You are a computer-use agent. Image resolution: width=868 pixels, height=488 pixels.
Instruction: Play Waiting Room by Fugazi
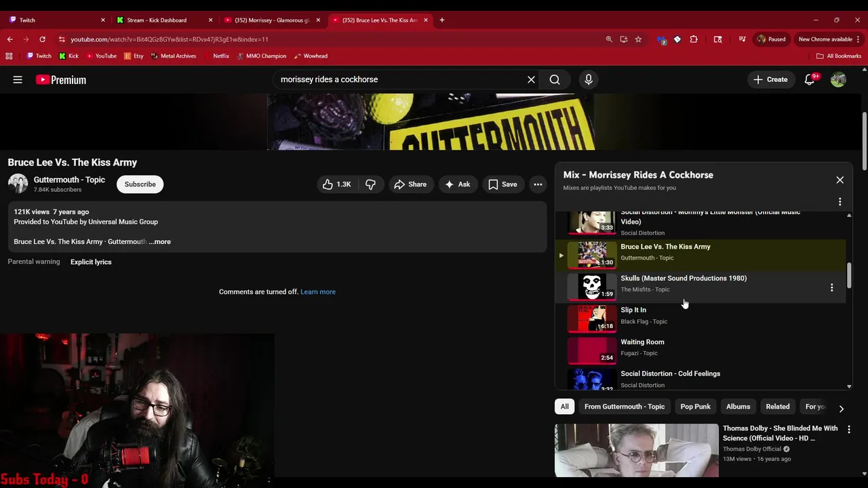[701, 350]
